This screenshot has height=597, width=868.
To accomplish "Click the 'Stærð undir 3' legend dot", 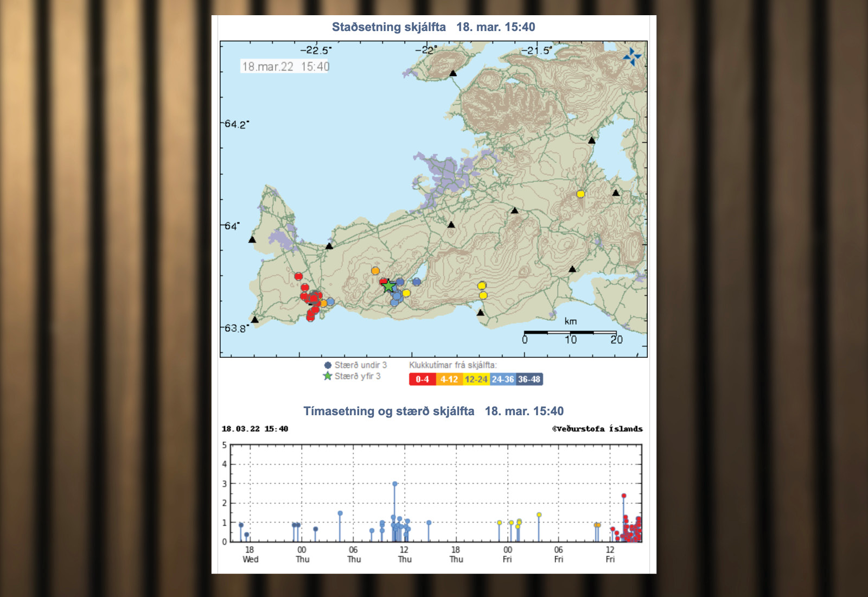I will 328,365.
